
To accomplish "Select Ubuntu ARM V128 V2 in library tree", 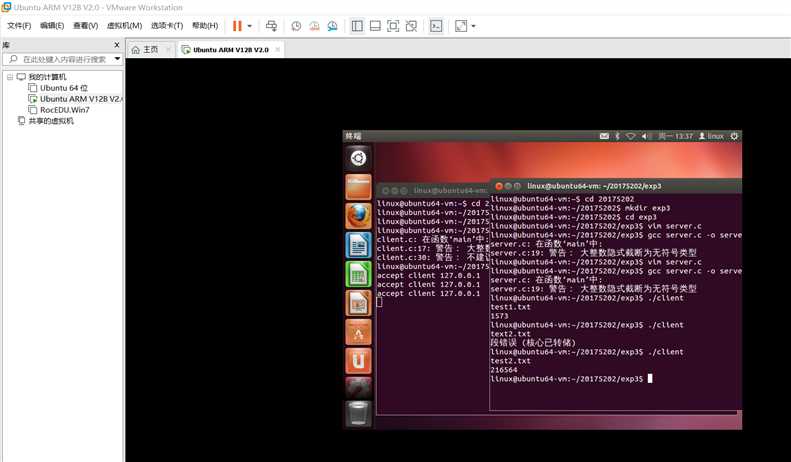I will tap(81, 99).
